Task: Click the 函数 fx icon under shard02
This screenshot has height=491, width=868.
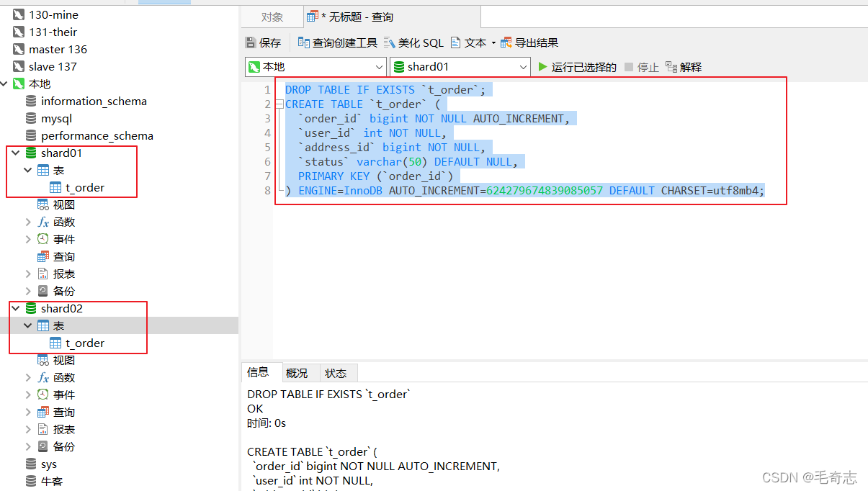Action: coord(43,377)
